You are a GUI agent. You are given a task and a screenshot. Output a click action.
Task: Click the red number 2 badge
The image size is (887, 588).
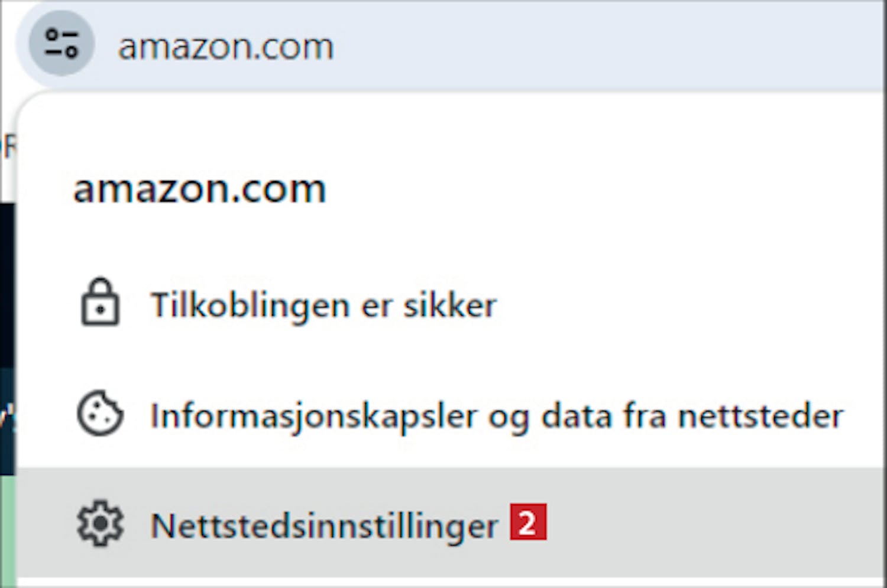click(x=528, y=521)
